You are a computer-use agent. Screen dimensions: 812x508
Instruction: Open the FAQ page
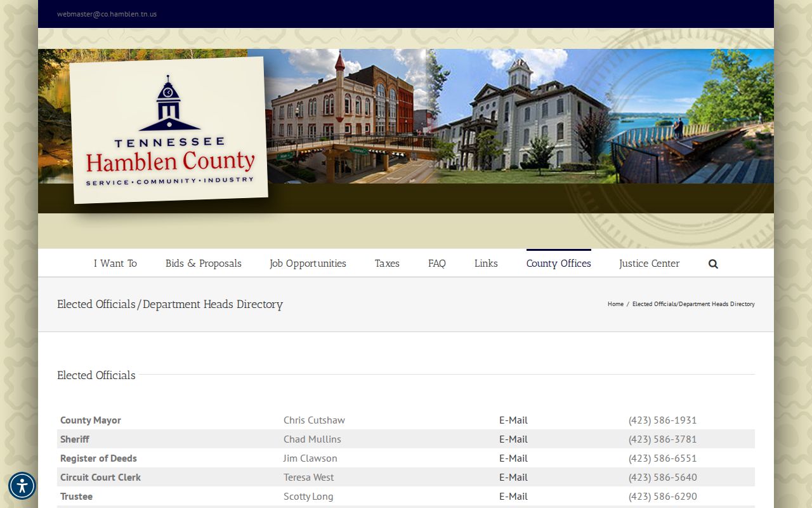click(437, 263)
